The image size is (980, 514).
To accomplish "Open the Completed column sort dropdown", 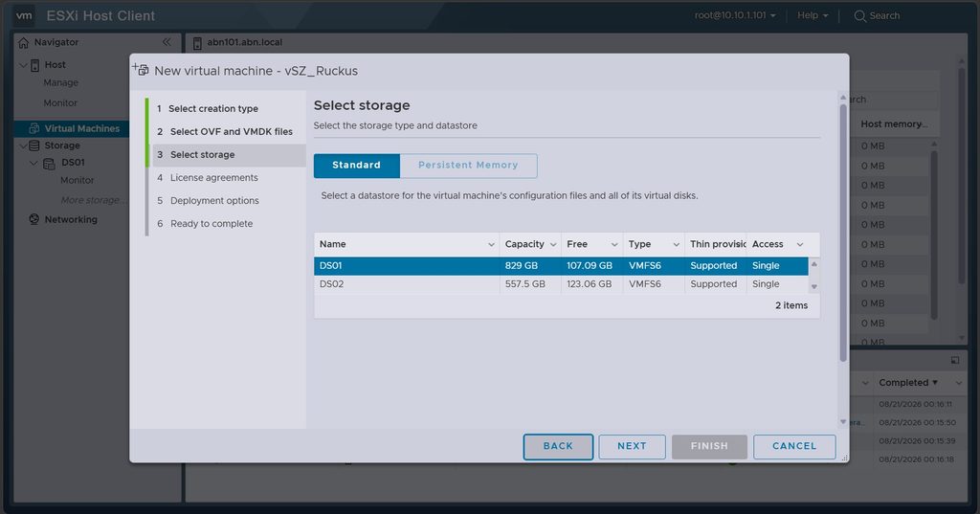I will click(959, 383).
